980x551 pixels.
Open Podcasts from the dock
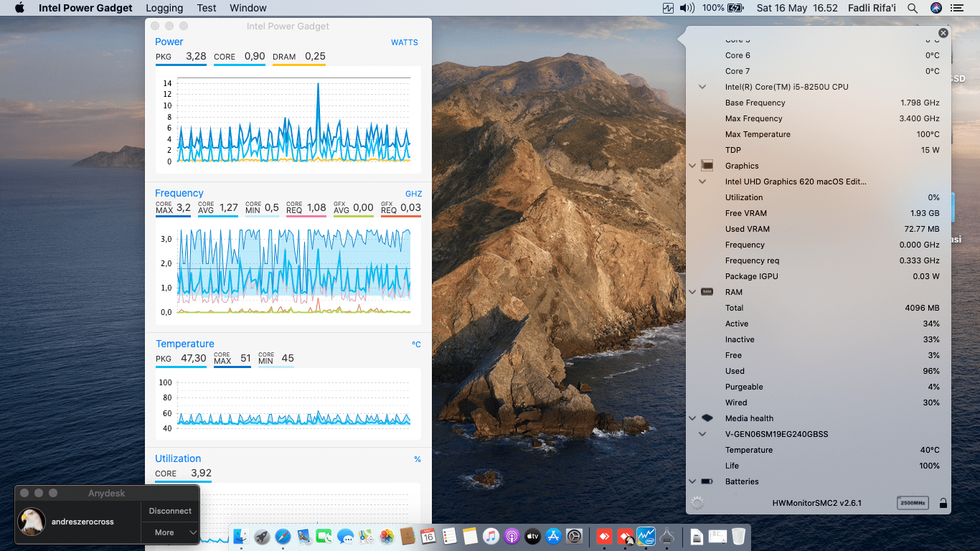[x=512, y=536]
